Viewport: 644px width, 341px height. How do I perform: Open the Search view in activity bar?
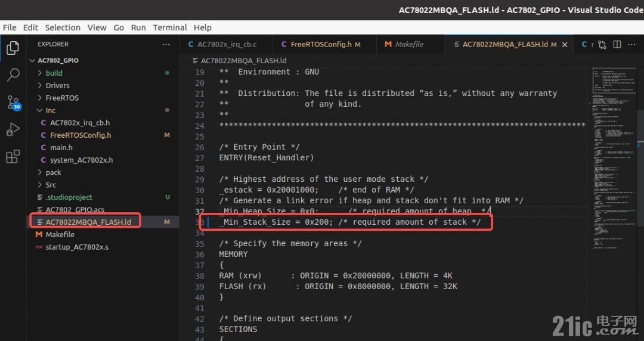tap(13, 75)
